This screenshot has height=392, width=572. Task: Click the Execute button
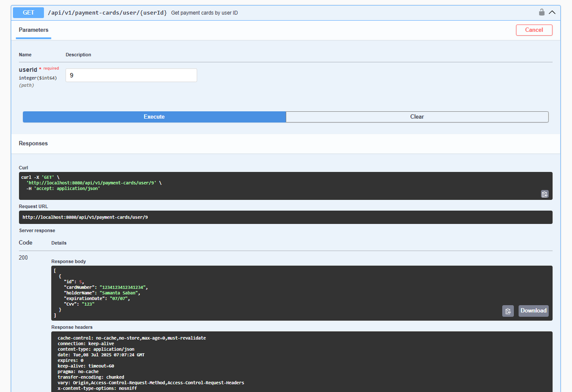pos(155,117)
